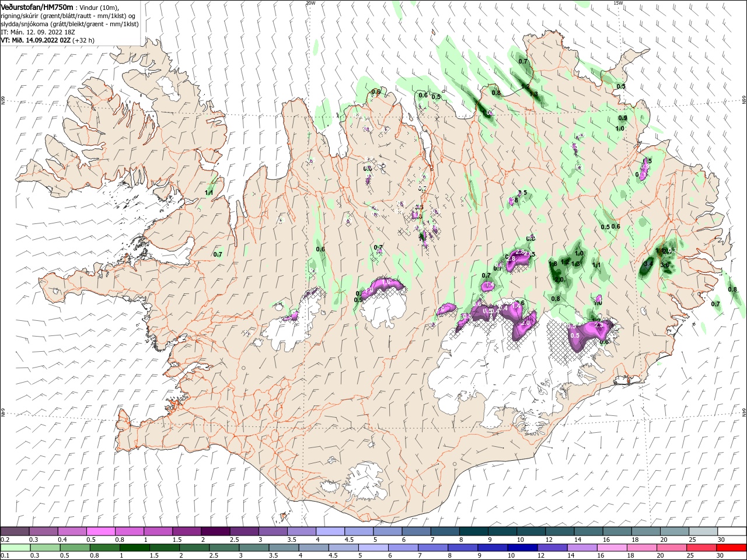Select pink swatch between 16 and 18, bottom row
Viewport: 747px width, 560px height.
click(x=611, y=548)
